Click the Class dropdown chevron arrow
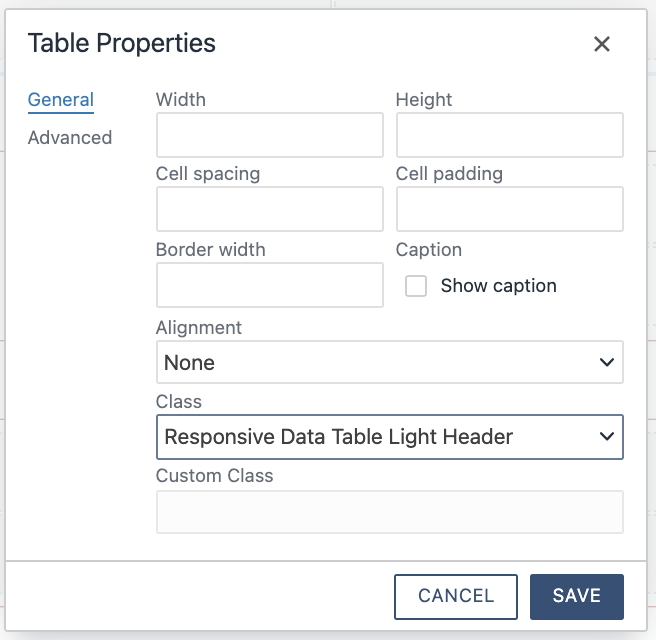This screenshot has width=656, height=640. click(x=606, y=437)
